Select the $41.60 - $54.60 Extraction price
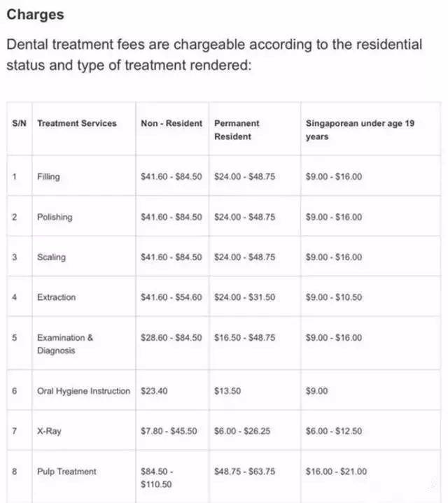 click(171, 297)
